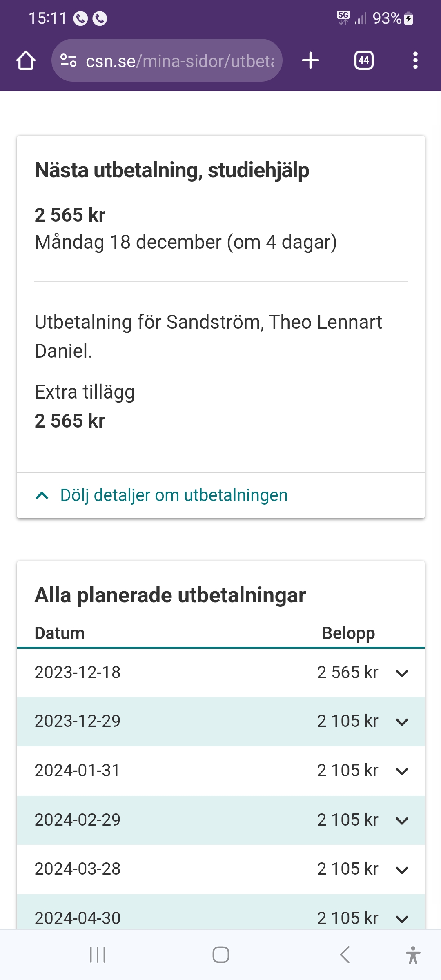Viewport: 441px width, 980px height.
Task: Tap the accessibility figure icon
Action: tap(413, 955)
